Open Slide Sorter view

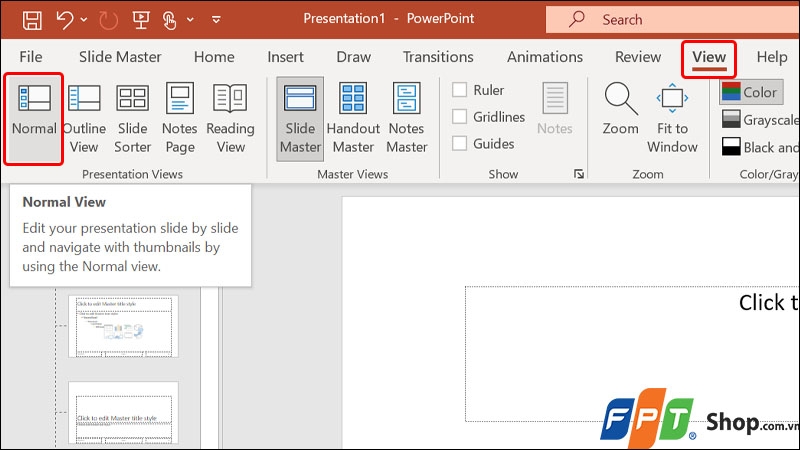(132, 118)
